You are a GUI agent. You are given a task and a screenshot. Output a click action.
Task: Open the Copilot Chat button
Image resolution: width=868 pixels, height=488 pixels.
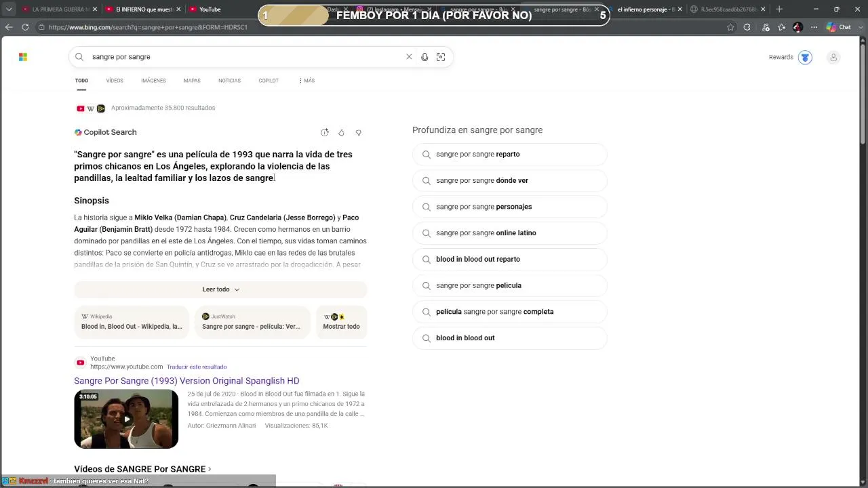click(839, 27)
